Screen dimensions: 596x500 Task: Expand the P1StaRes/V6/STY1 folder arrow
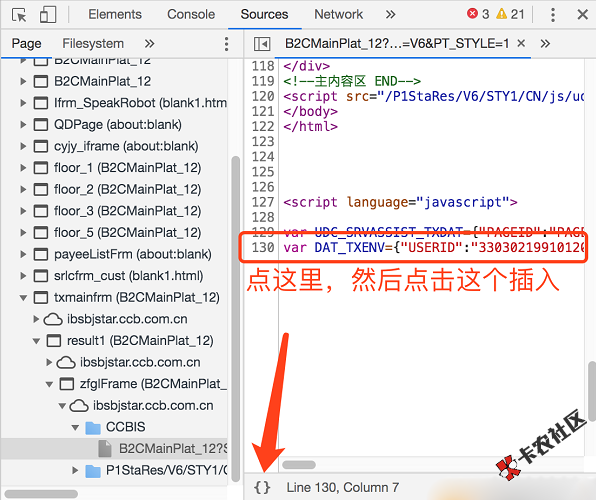(x=75, y=471)
